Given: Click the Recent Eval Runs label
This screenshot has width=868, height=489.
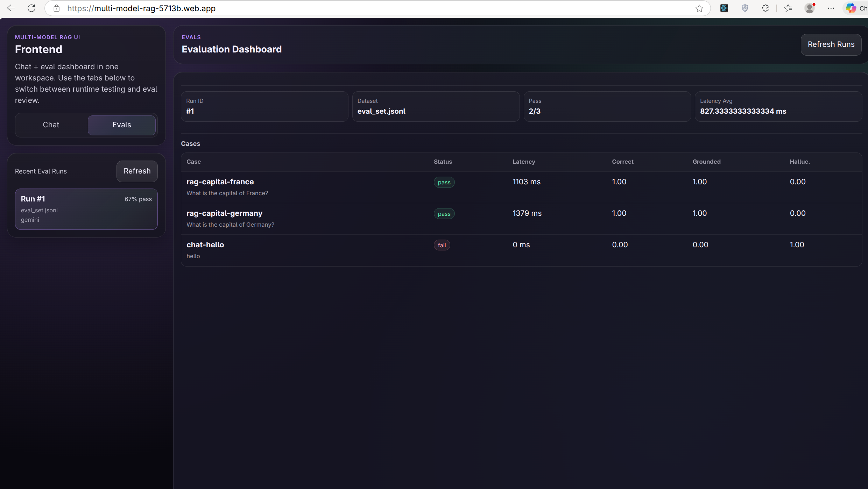Looking at the screenshot, I should (x=41, y=171).
